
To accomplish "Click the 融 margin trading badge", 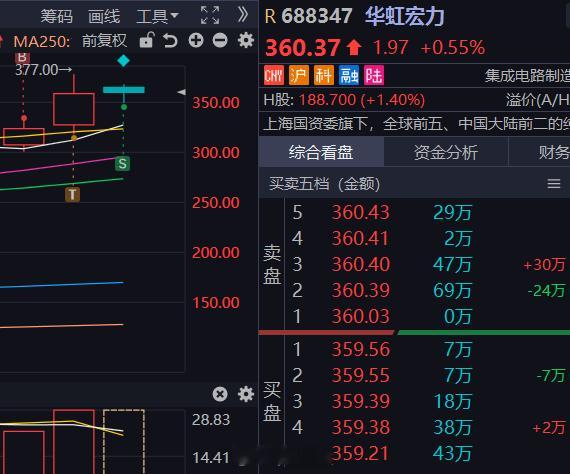I will [349, 75].
